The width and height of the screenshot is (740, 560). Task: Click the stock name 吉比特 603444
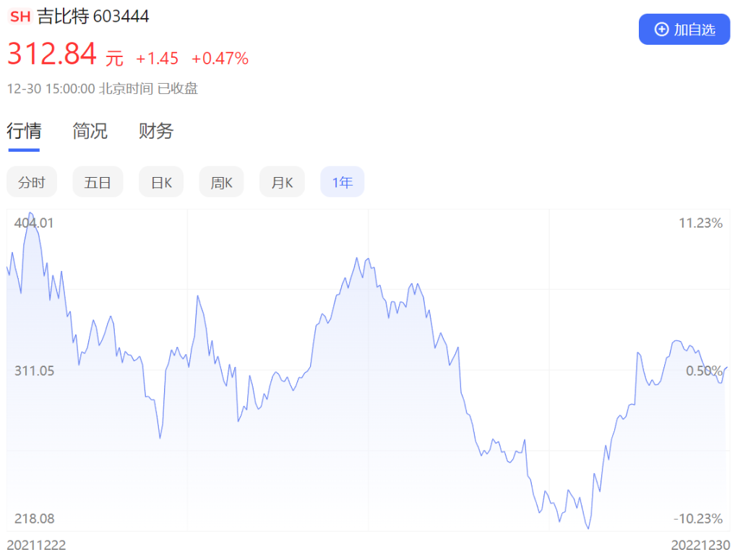click(93, 17)
